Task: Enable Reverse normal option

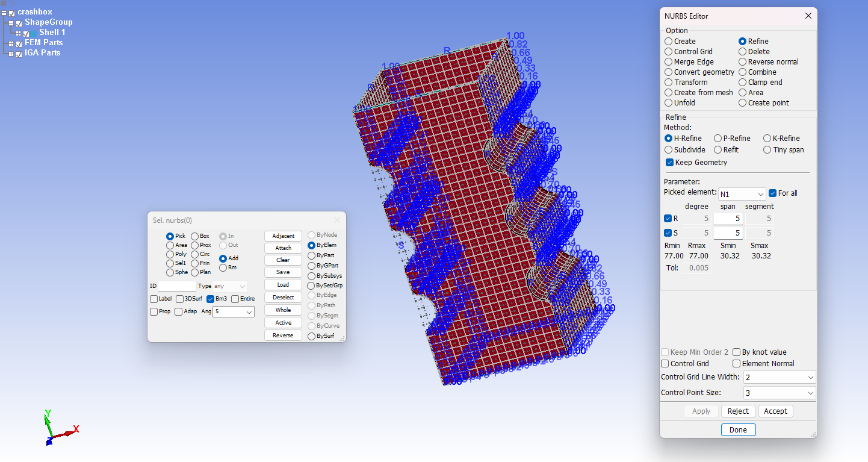Action: 742,61
